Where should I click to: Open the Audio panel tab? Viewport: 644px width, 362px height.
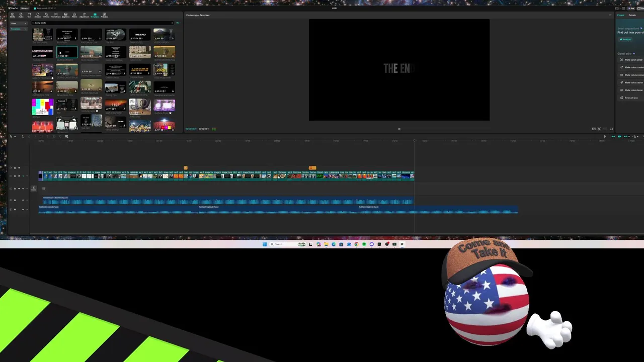pos(21,15)
